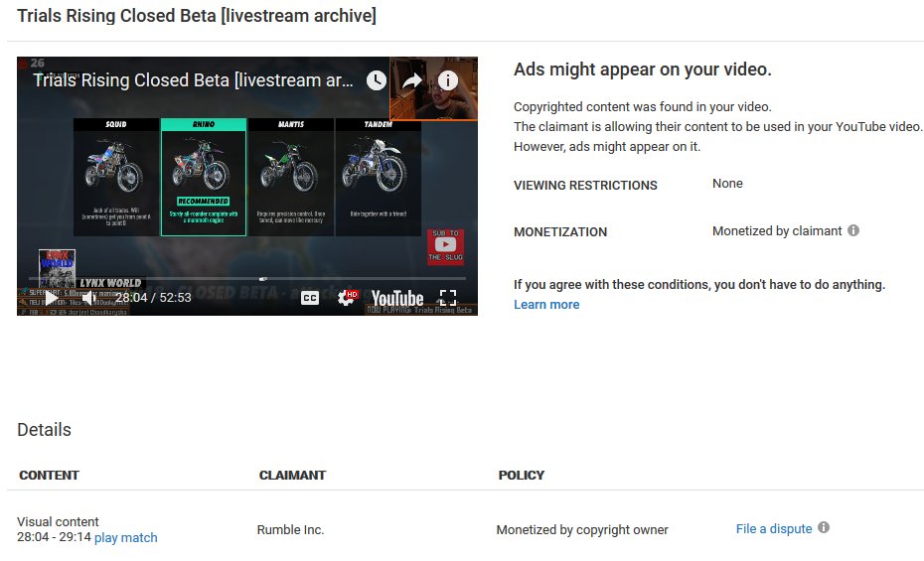Click the Rumble Inc. claimant name

tap(290, 530)
